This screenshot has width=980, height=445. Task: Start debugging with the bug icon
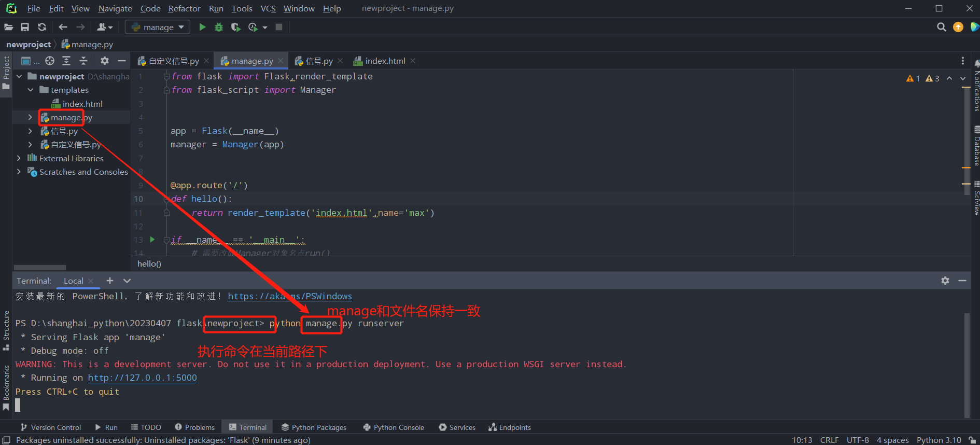tap(219, 27)
